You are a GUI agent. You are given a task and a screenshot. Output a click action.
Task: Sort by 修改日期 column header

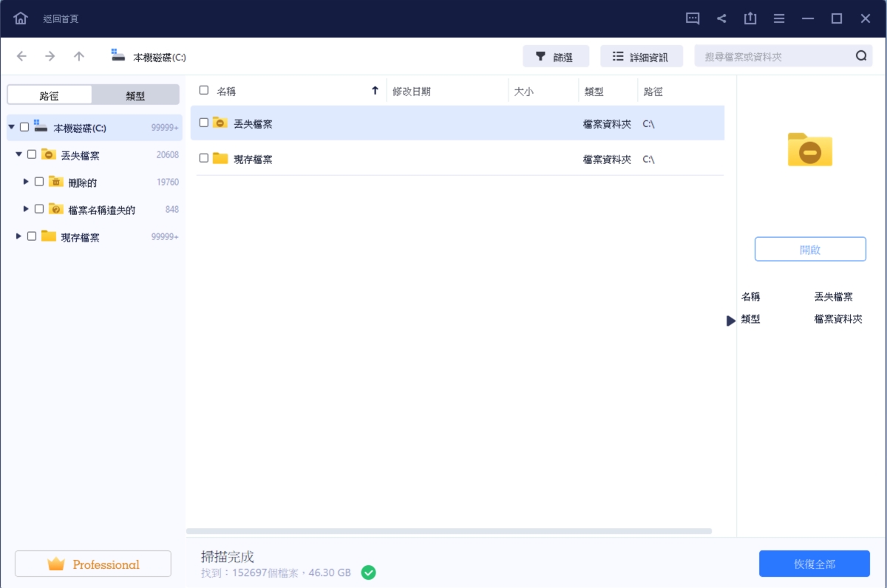(412, 92)
